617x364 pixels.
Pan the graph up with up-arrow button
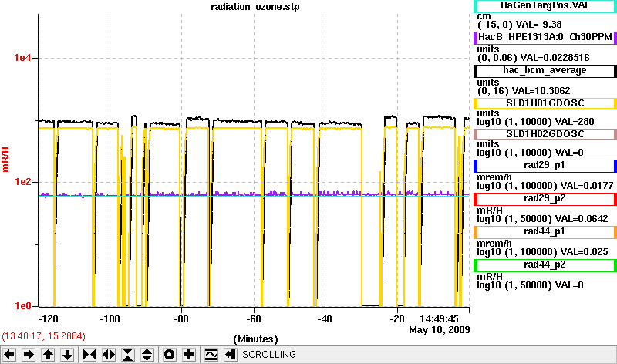pyautogui.click(x=48, y=355)
